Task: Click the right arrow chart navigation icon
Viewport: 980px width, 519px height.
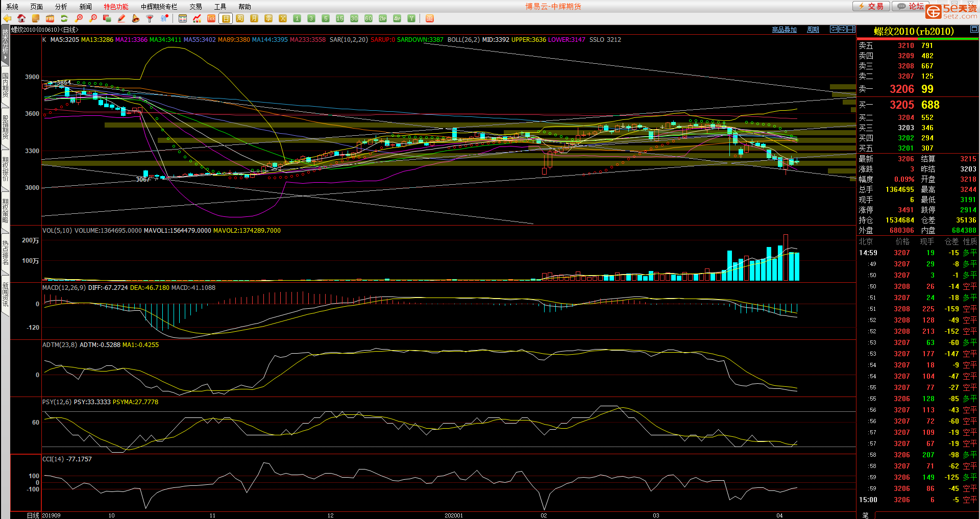Action: coord(843,29)
